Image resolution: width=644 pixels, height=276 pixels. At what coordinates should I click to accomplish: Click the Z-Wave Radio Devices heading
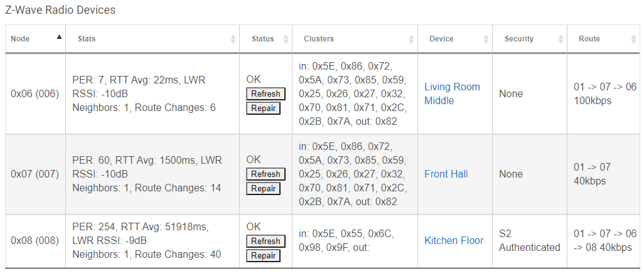tap(60, 10)
